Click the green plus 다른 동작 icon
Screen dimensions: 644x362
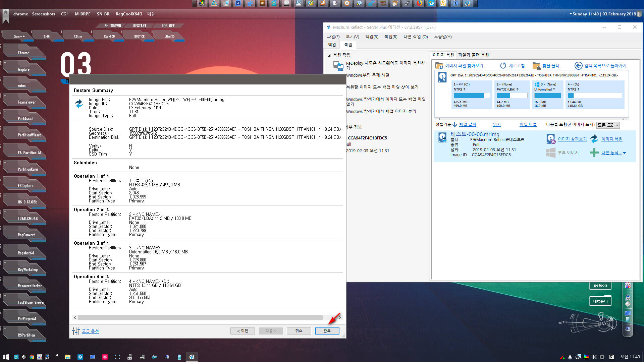tap(594, 153)
